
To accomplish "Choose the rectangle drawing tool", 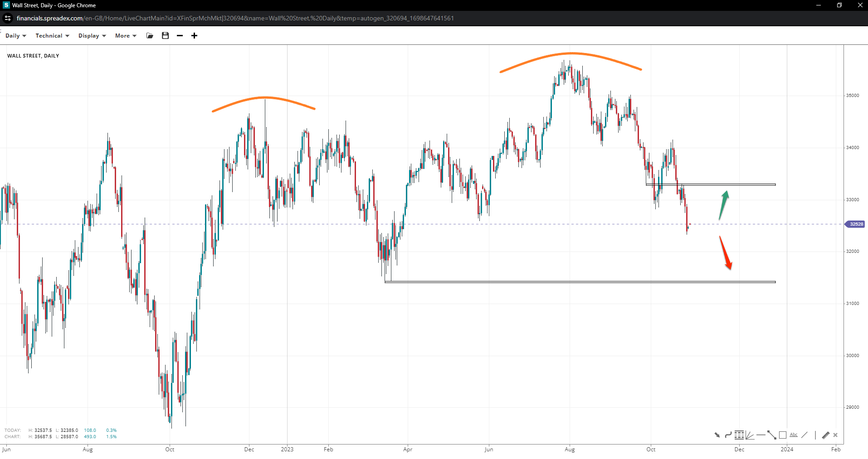I will pos(783,435).
